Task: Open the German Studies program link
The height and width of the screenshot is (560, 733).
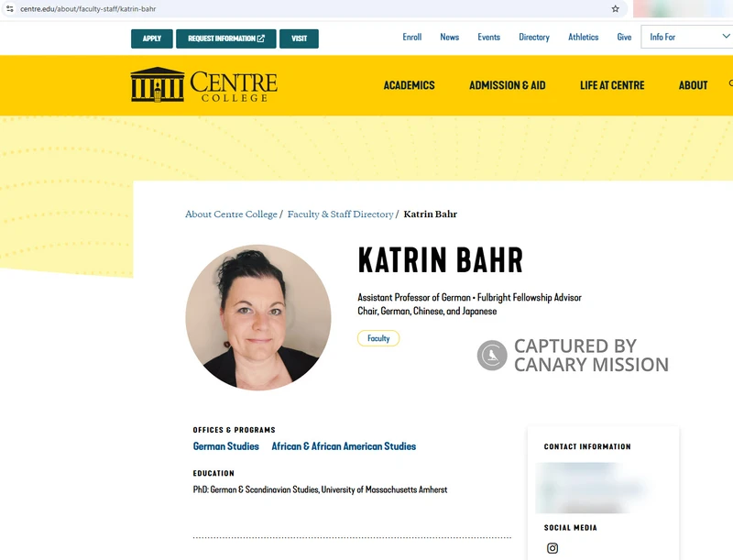Action: coord(225,446)
